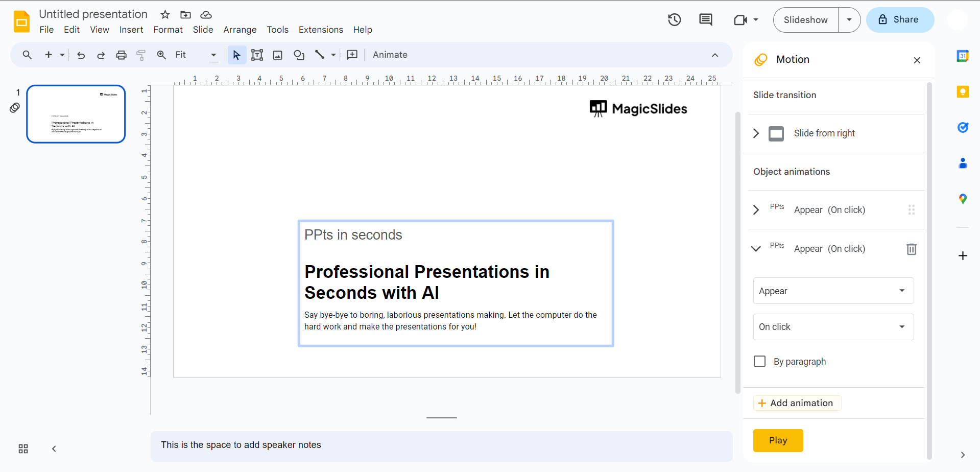Star the Untitled presentation
Screen dimensions: 980x472
coord(165,14)
